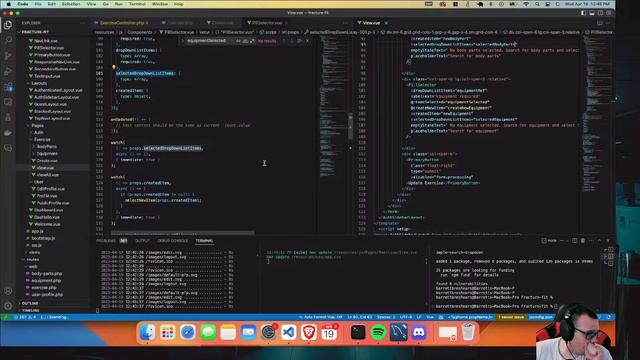The height and width of the screenshot is (360, 640).
Task: Click the left editor horizontal scrollbar
Action: [x=183, y=233]
